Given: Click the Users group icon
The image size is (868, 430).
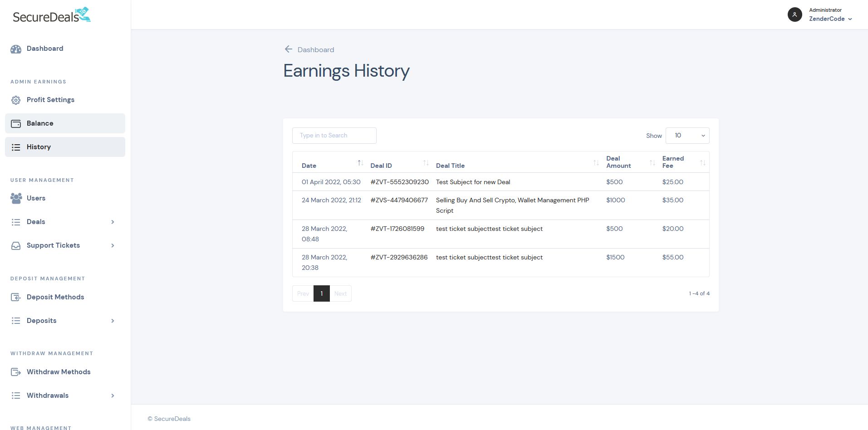Looking at the screenshot, I should tap(16, 198).
